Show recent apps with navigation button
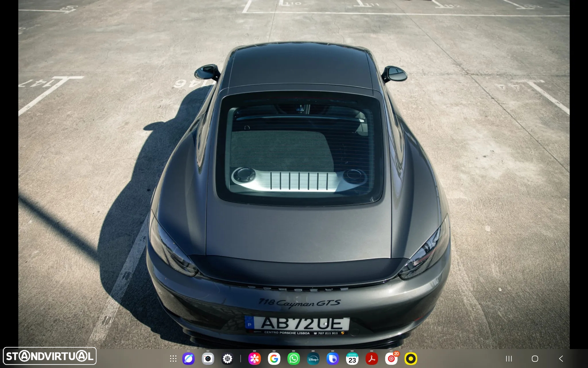 509,359
